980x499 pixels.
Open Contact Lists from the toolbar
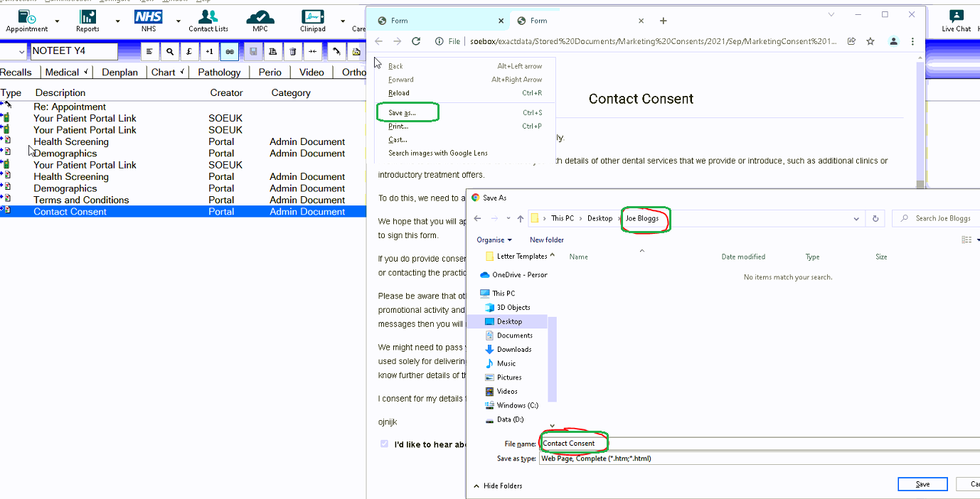coord(208,20)
